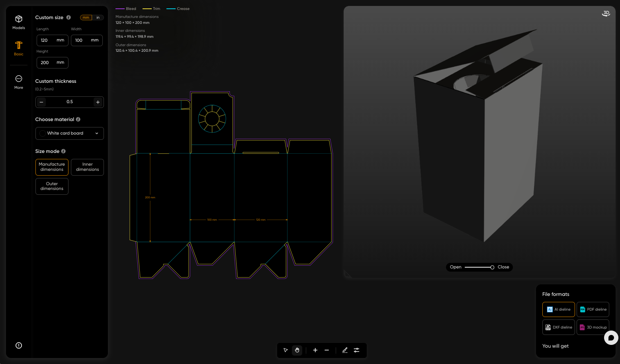Select the arrow pointer tool

pyautogui.click(x=286, y=350)
